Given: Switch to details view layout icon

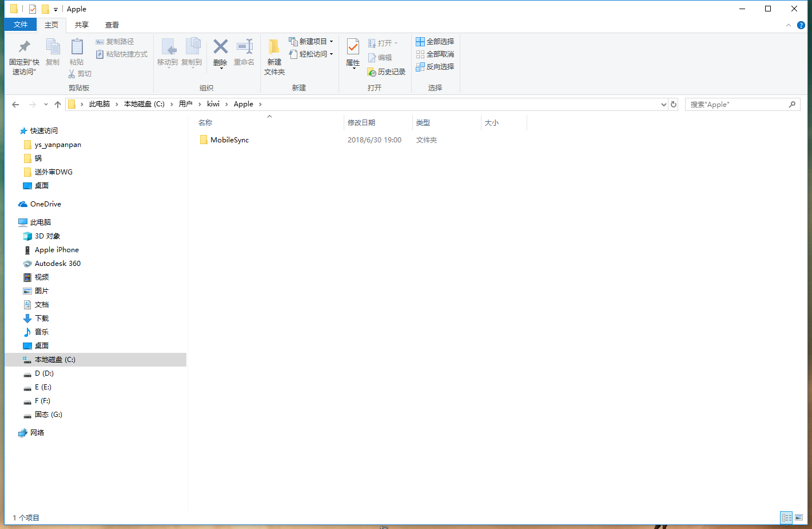Looking at the screenshot, I should (x=786, y=518).
